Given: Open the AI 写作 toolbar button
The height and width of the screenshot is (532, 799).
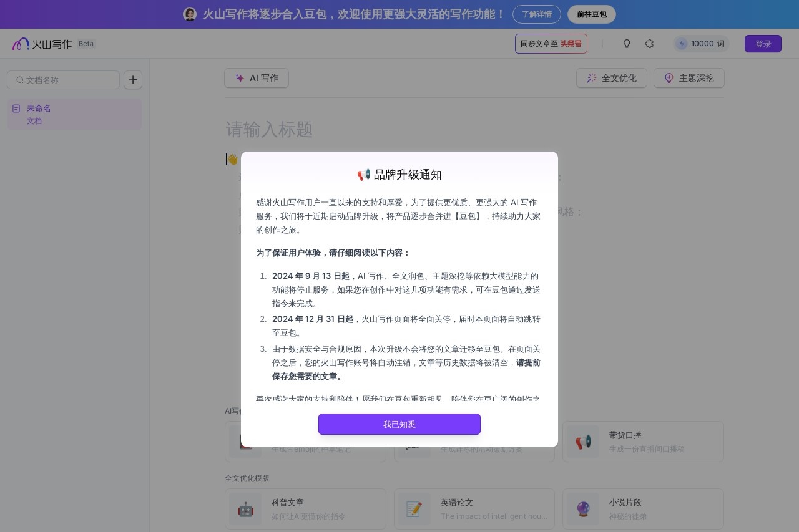Looking at the screenshot, I should [x=256, y=78].
